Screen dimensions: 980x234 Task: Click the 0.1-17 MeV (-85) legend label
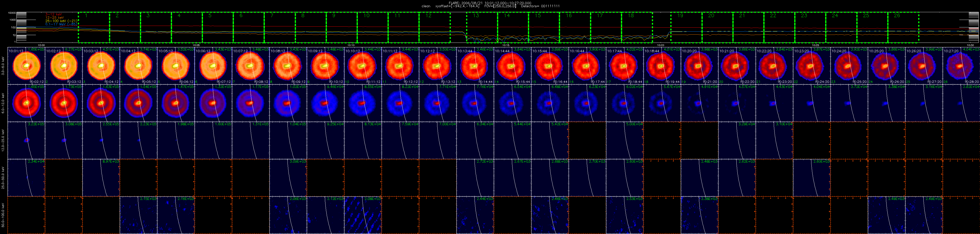[61, 24]
